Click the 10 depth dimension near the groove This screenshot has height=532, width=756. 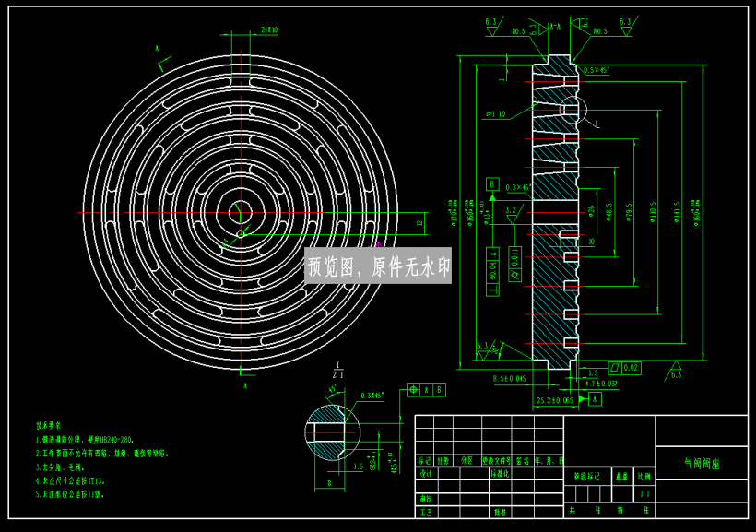(x=591, y=242)
